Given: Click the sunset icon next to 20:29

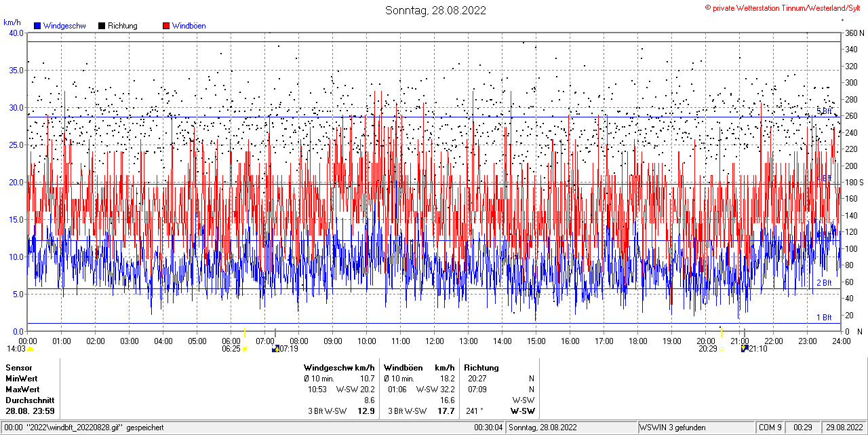Looking at the screenshot, I should 722,349.
